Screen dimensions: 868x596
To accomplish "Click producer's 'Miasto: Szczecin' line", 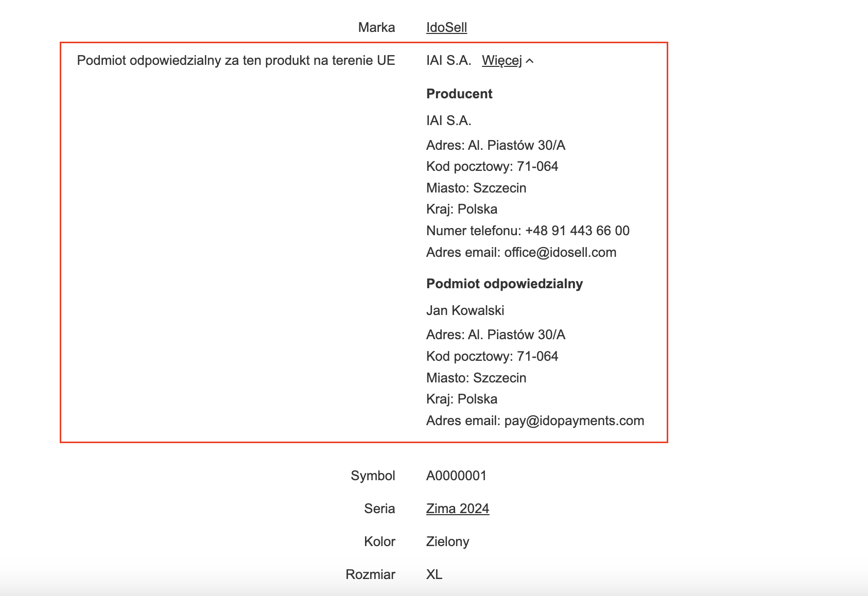I will click(476, 188).
